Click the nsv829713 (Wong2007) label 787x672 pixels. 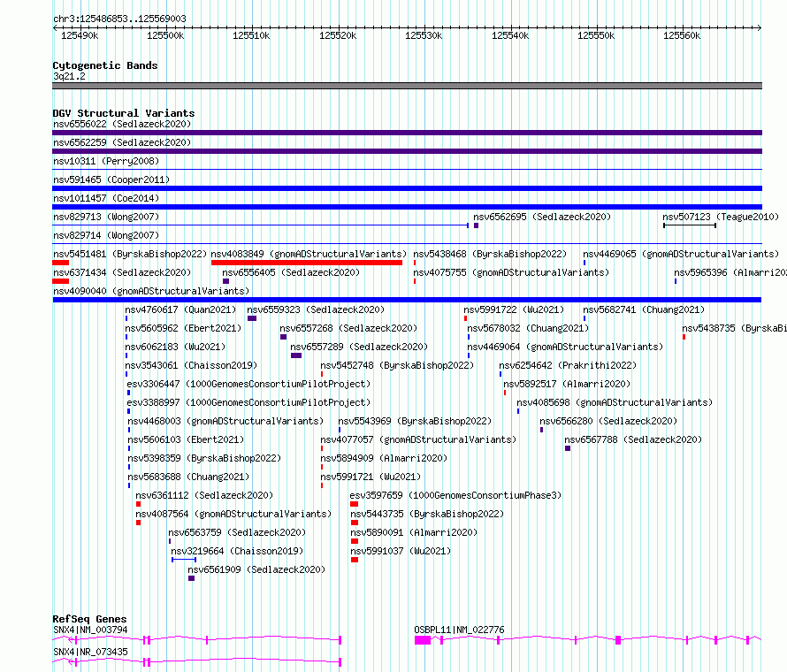point(106,217)
